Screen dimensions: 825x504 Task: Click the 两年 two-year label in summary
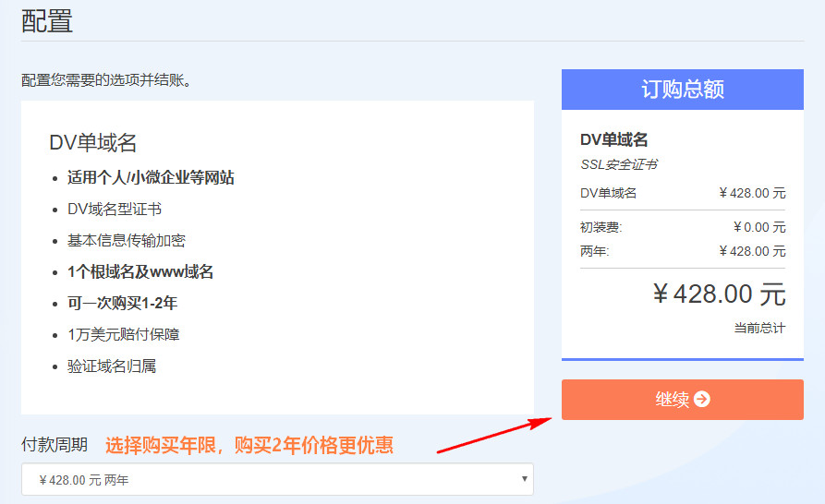pyautogui.click(x=594, y=251)
